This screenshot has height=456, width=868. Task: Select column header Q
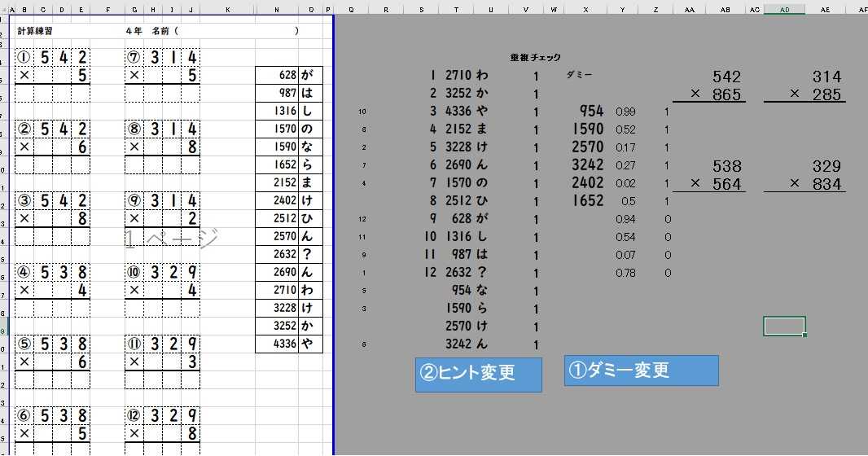pyautogui.click(x=351, y=10)
